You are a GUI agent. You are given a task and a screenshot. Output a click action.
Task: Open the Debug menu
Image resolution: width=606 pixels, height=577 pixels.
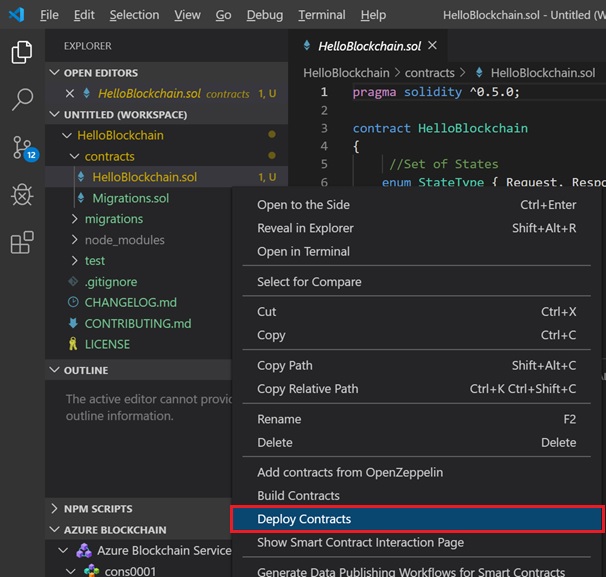[265, 15]
